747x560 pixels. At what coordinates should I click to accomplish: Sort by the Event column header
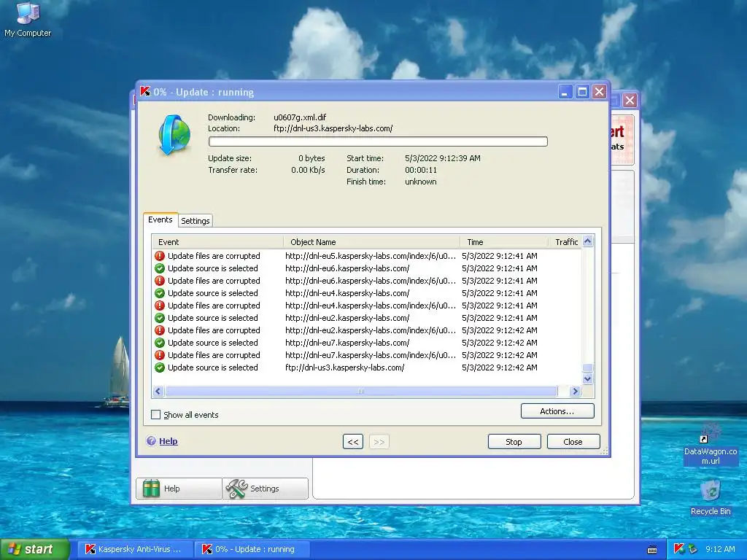pyautogui.click(x=218, y=242)
